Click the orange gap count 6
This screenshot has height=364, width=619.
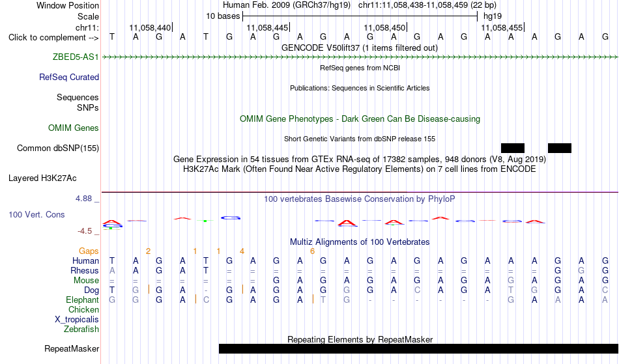312,251
